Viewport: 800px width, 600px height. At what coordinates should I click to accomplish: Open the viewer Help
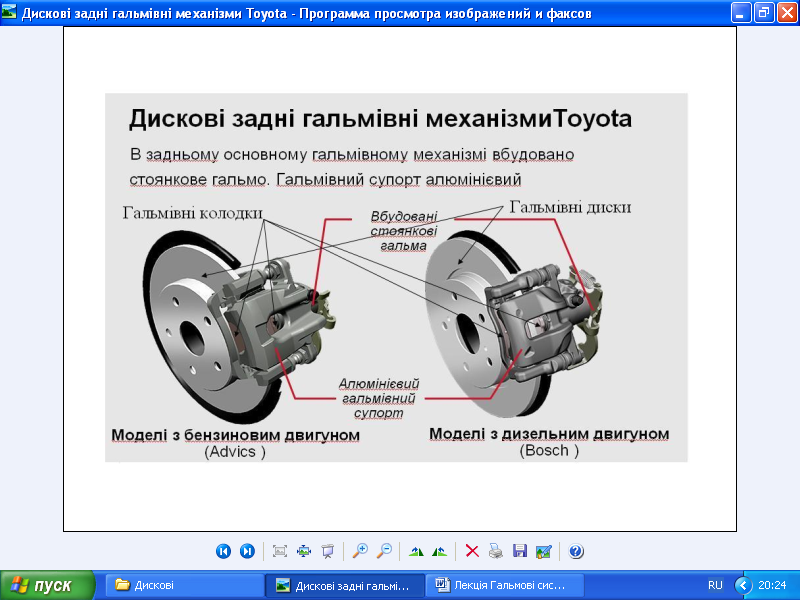(576, 551)
